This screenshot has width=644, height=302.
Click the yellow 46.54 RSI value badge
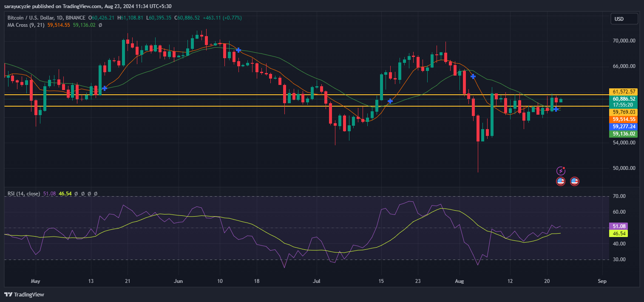(618, 234)
